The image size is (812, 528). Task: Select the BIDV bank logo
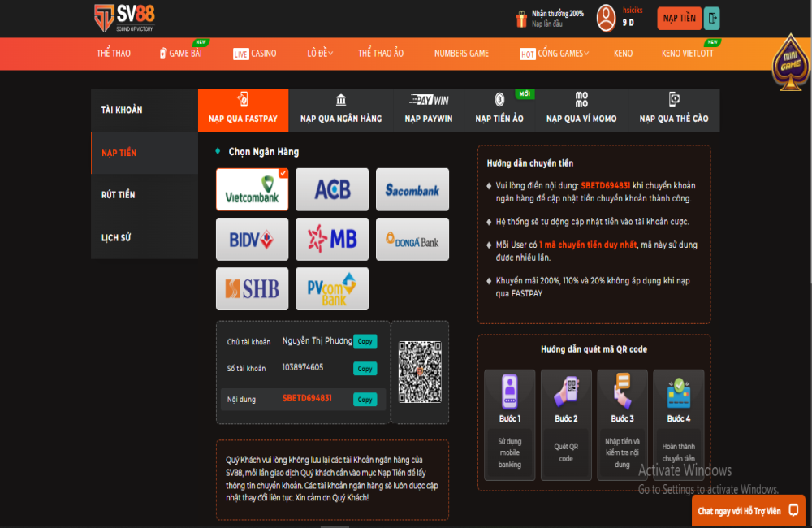pyautogui.click(x=253, y=239)
